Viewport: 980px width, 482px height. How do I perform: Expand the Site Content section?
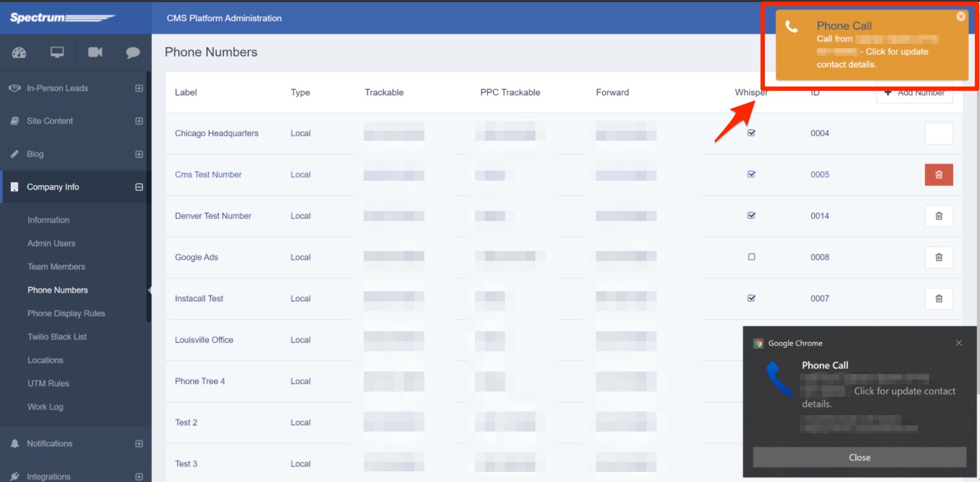tap(139, 121)
